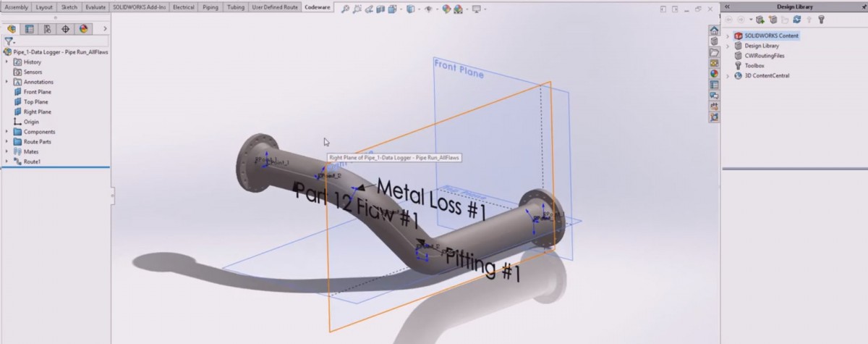Click the Section View icon in view toolbar
The width and height of the screenshot is (868, 344).
(x=380, y=9)
